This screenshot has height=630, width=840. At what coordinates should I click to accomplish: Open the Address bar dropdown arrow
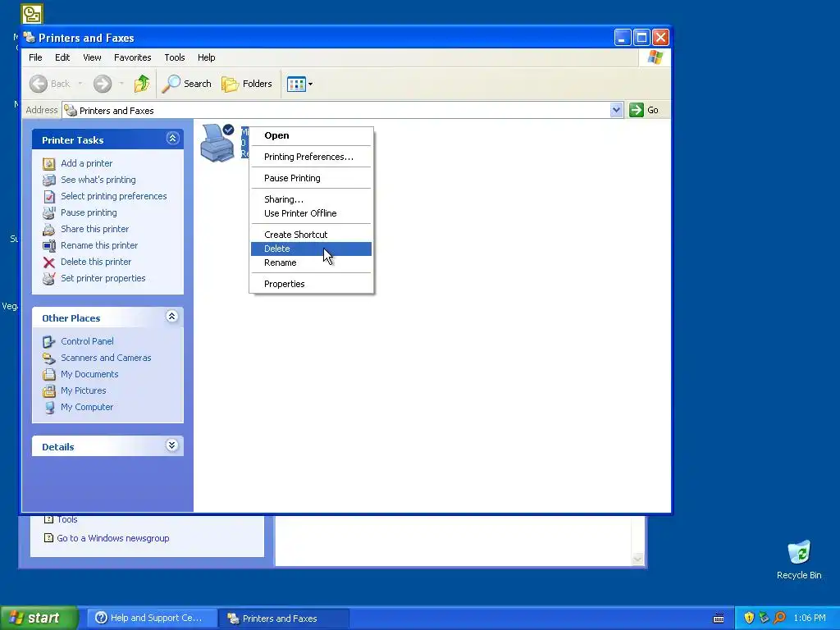[x=616, y=110]
